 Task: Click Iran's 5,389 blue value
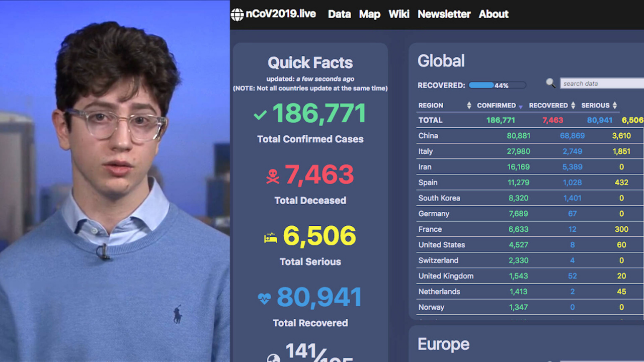coord(573,167)
